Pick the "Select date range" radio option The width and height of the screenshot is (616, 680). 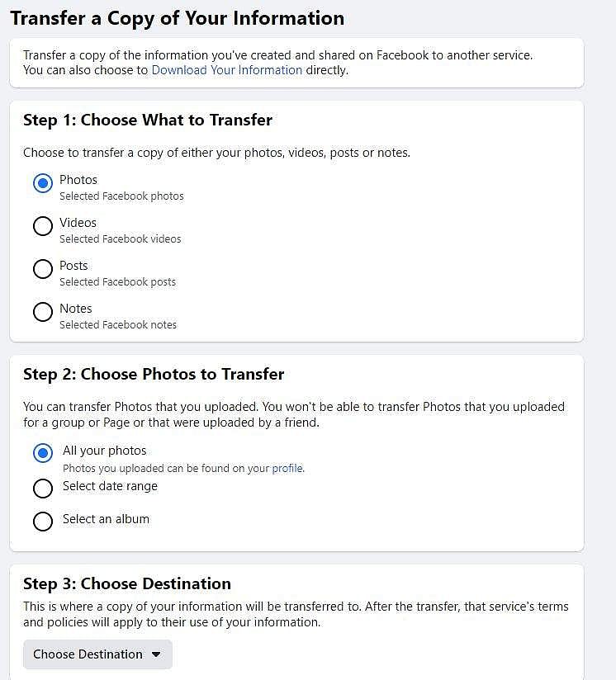(43, 489)
